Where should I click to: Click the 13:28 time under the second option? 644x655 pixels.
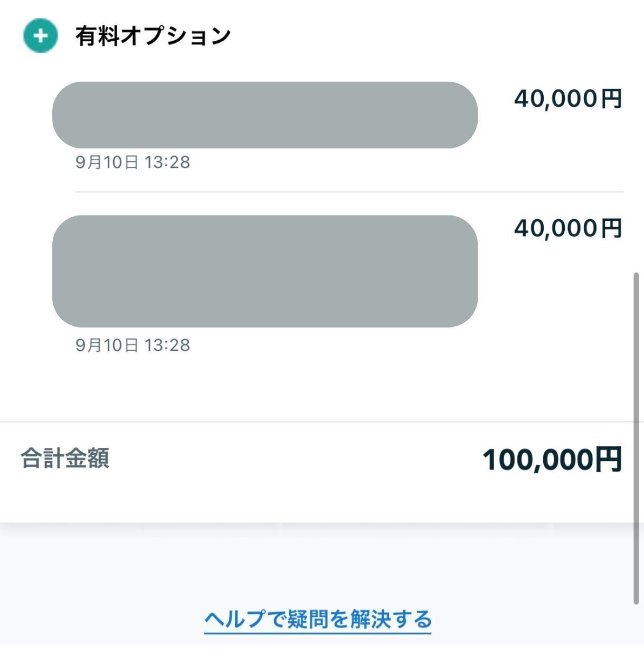(x=167, y=345)
